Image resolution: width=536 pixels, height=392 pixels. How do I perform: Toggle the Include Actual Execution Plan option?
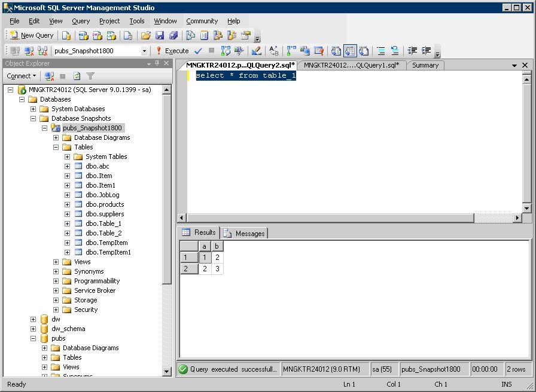(289, 51)
